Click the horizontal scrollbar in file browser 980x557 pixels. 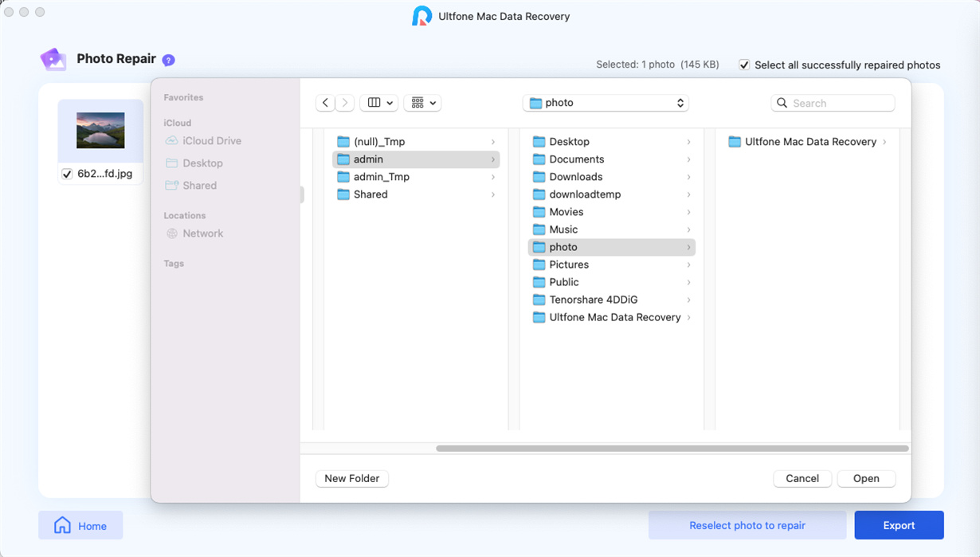coord(672,449)
